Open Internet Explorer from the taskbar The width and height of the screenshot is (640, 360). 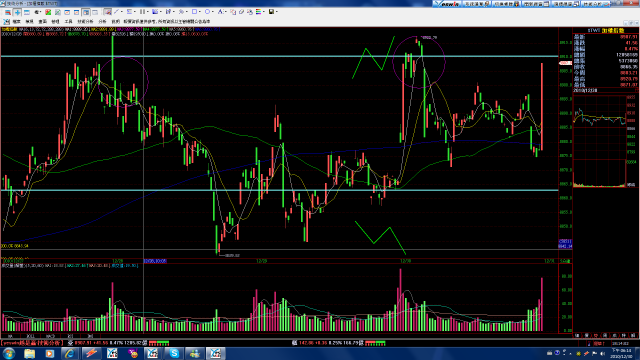(x=69, y=353)
